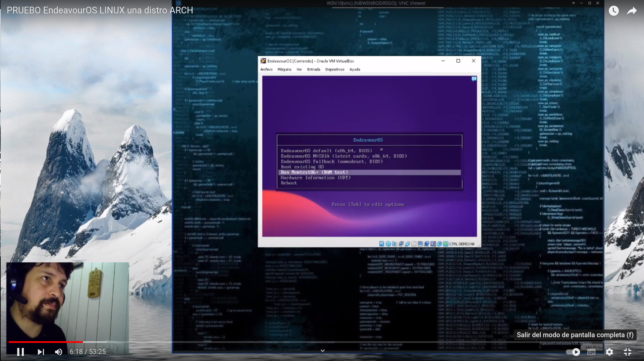
Task: Click the display status bar icon
Action: (x=420, y=244)
